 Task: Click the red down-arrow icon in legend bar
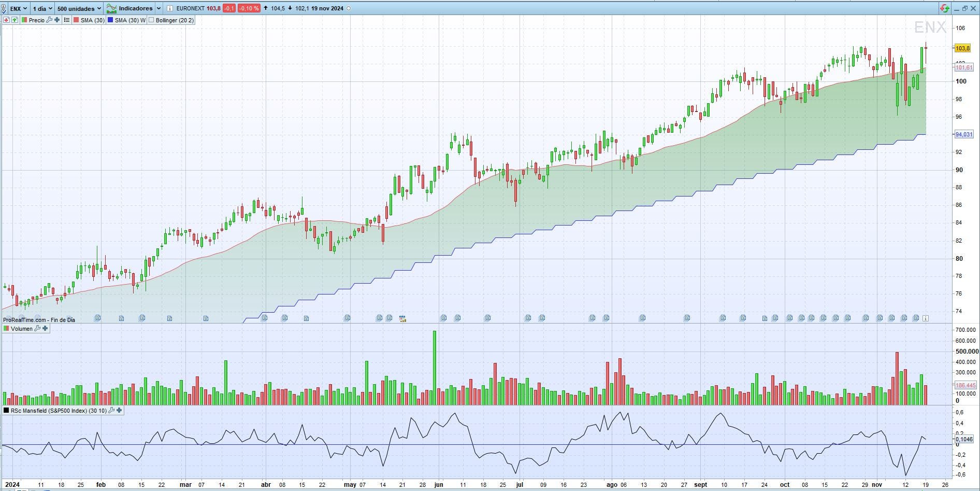(6, 20)
